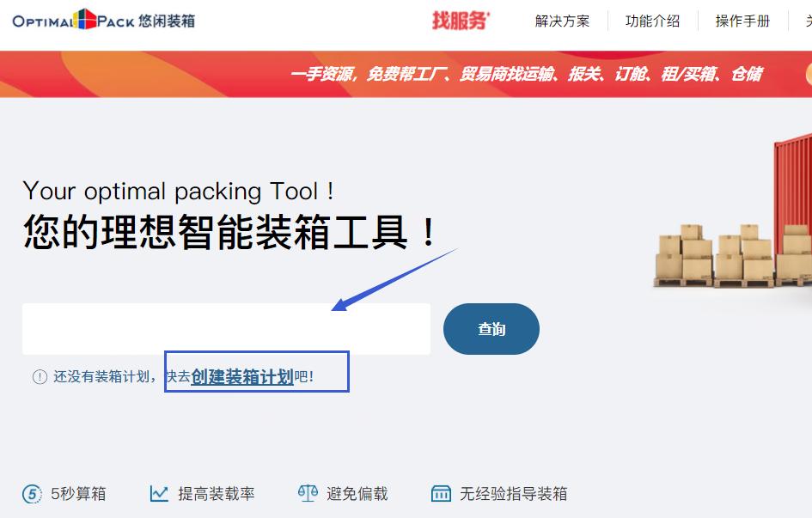
Task: Focus the packing plan search input field
Action: click(226, 329)
